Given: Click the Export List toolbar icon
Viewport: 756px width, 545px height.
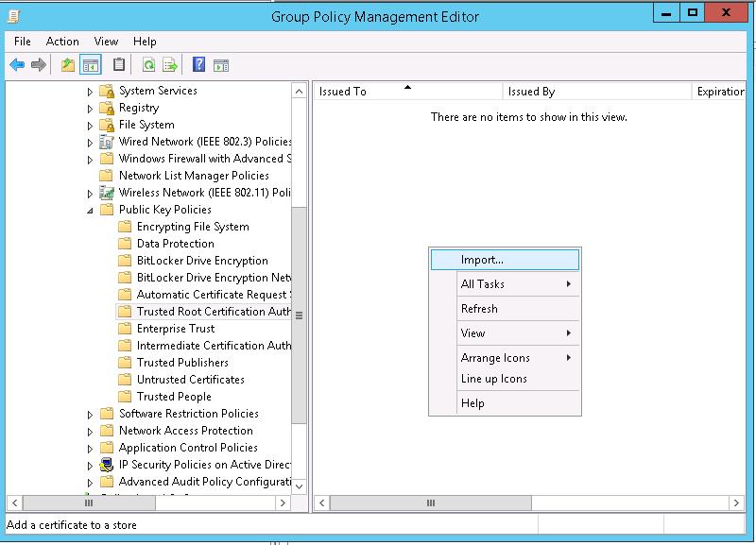Looking at the screenshot, I should coord(168,64).
